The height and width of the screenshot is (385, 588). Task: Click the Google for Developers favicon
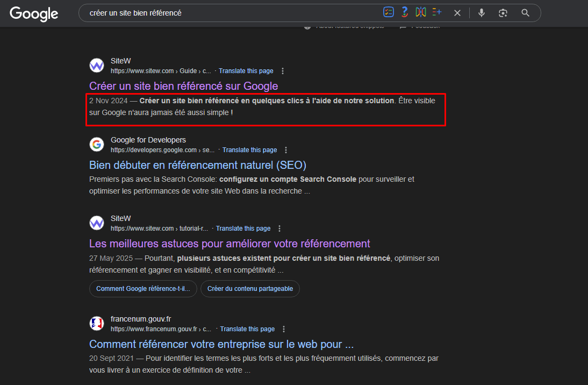click(97, 144)
